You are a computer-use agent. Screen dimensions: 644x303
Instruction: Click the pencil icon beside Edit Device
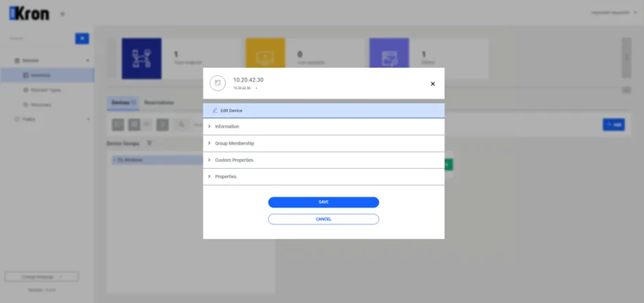tap(215, 110)
